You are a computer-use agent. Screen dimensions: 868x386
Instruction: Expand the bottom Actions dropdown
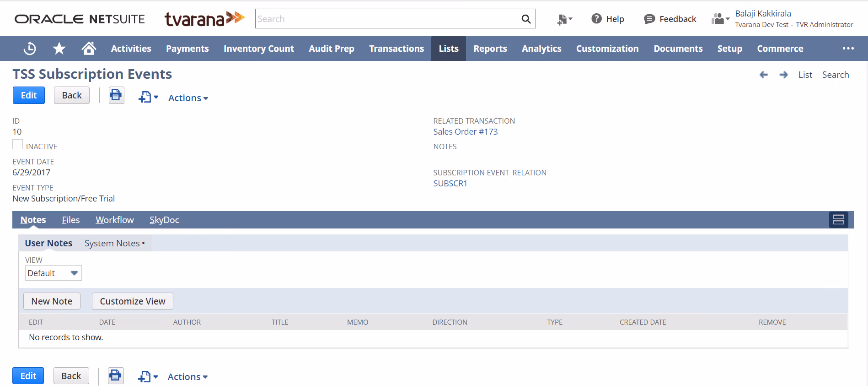(188, 377)
